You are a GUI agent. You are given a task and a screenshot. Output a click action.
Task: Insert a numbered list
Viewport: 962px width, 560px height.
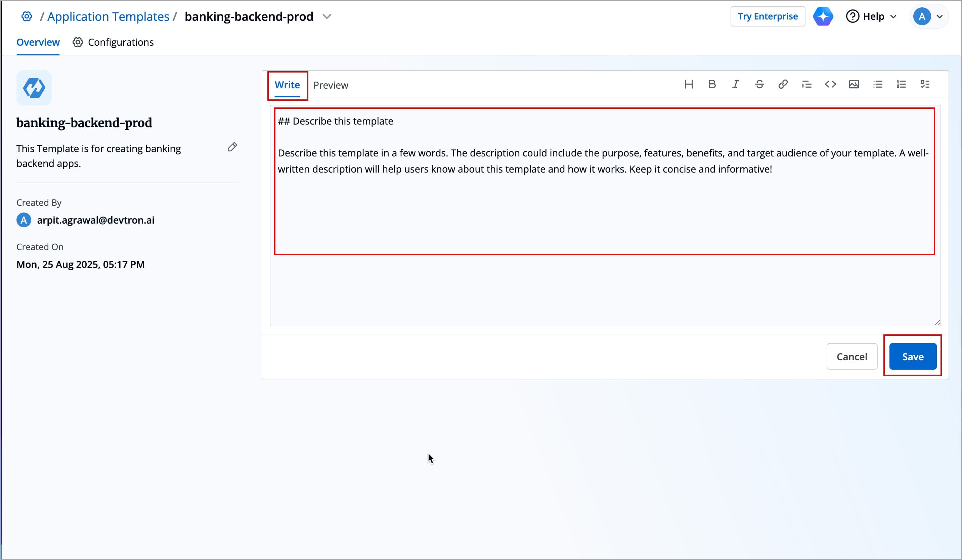901,84
